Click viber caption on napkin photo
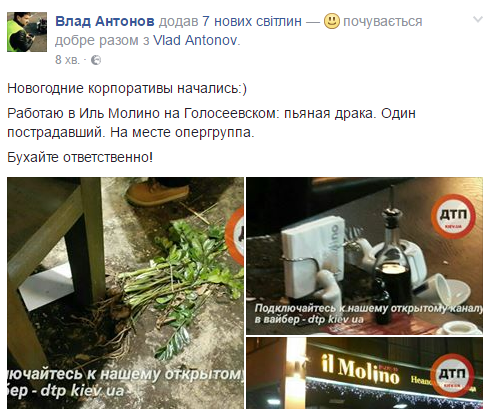The width and height of the screenshot is (491, 409). pos(368,314)
